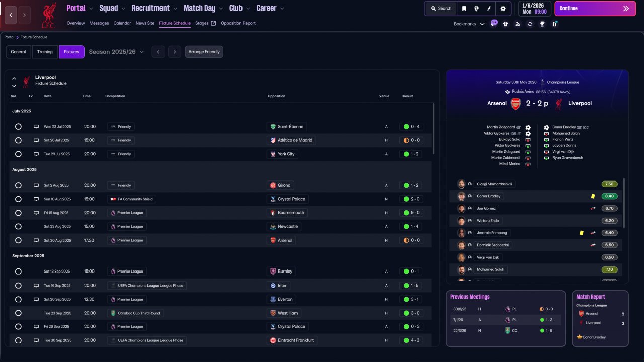Open the world globe icon in toolbar
Viewport: 644px width, 362px height.
[476, 9]
